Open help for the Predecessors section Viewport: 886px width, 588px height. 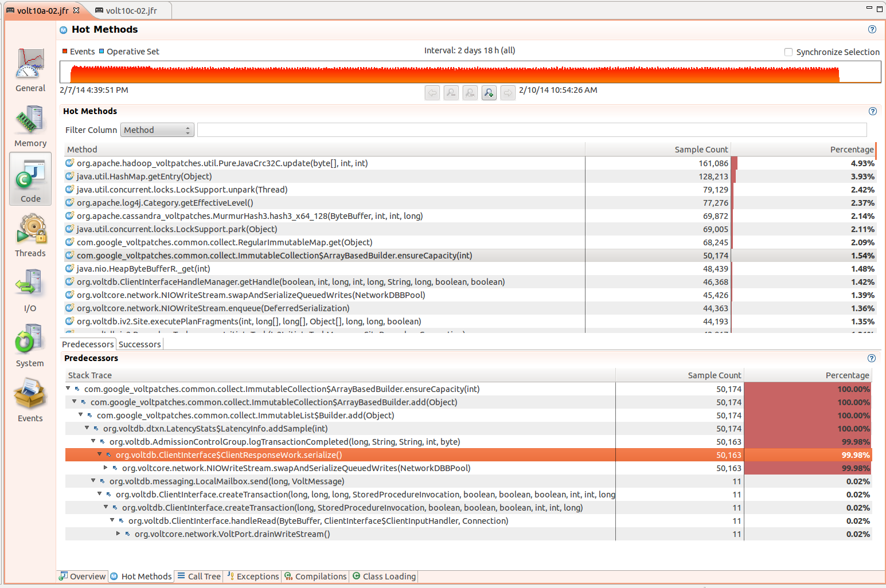click(x=872, y=358)
